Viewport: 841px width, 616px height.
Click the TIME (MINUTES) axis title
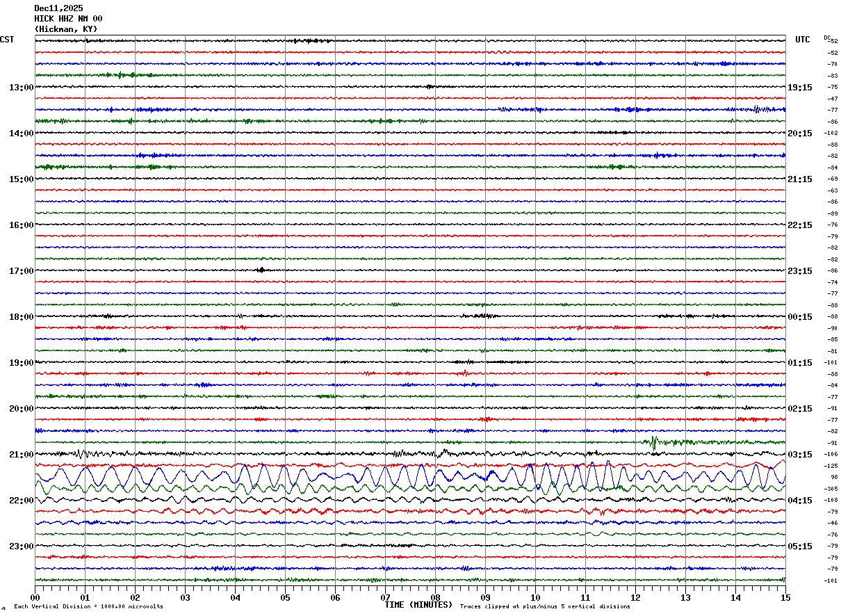click(418, 605)
